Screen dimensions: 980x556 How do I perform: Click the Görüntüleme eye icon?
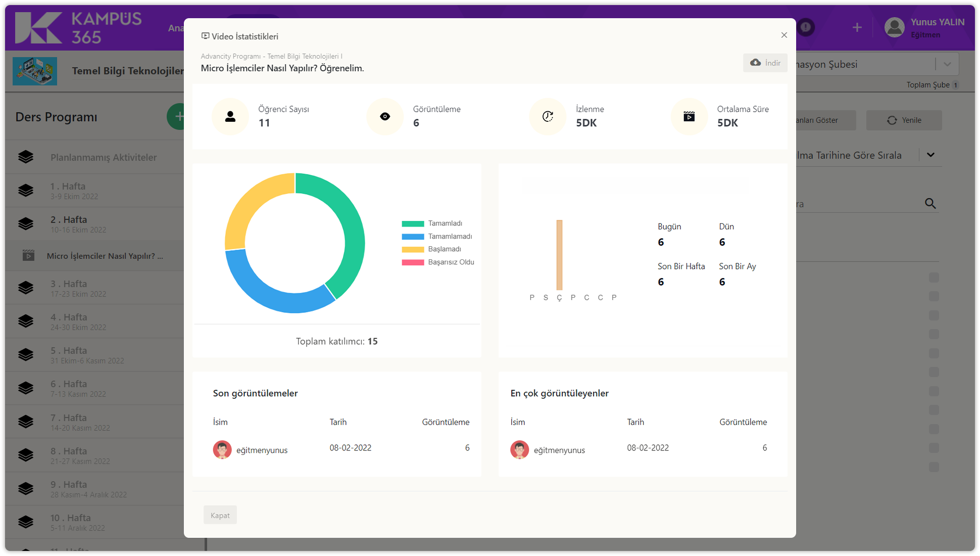coord(385,117)
